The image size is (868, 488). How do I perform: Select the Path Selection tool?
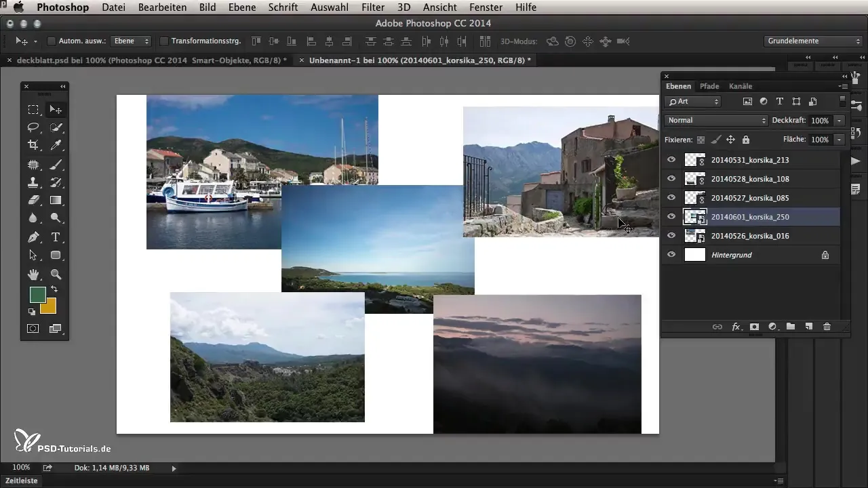(33, 256)
